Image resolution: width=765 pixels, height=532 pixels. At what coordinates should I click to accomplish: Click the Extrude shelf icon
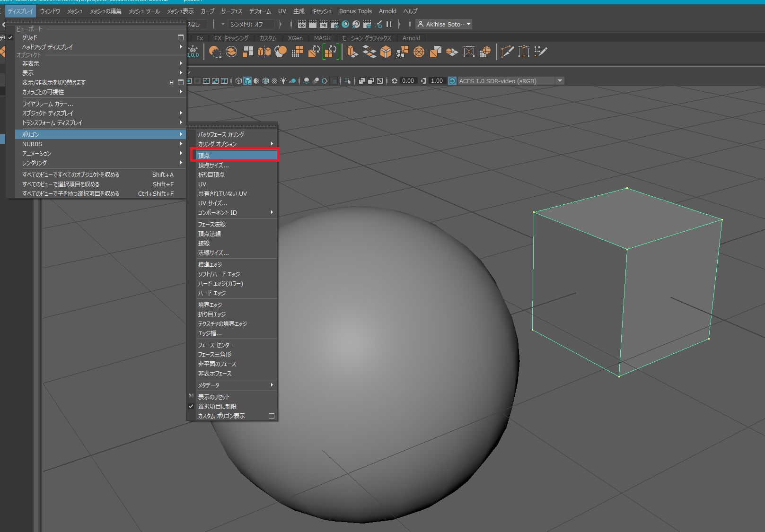[352, 52]
